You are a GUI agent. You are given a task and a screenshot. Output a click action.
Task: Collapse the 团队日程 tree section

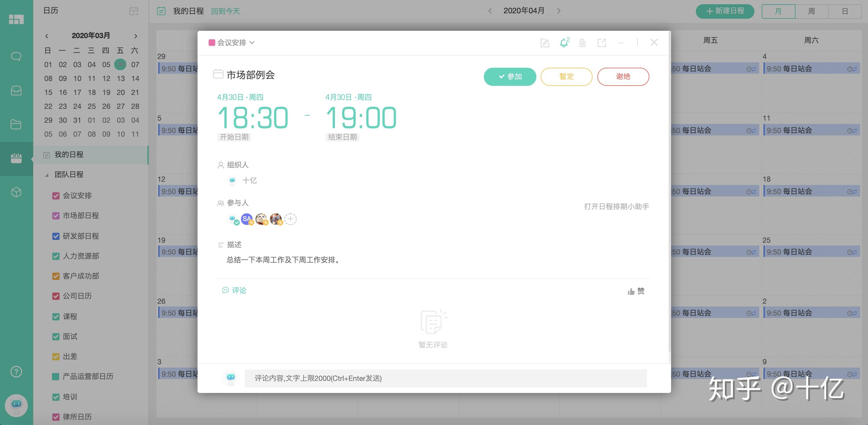47,175
